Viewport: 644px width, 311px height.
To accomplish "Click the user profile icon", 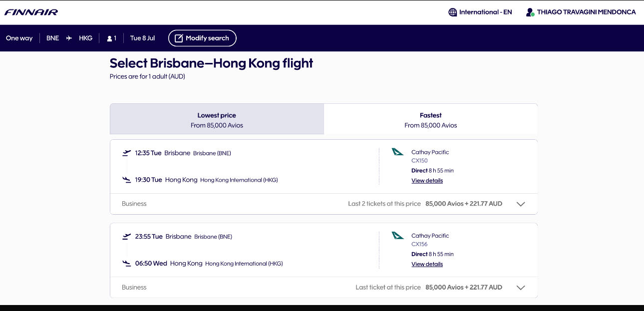I will pos(530,12).
